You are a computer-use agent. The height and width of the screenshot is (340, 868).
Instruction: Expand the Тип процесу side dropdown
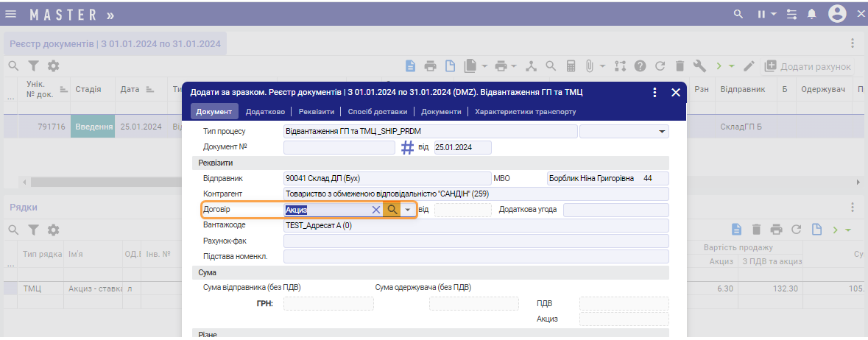(x=660, y=132)
